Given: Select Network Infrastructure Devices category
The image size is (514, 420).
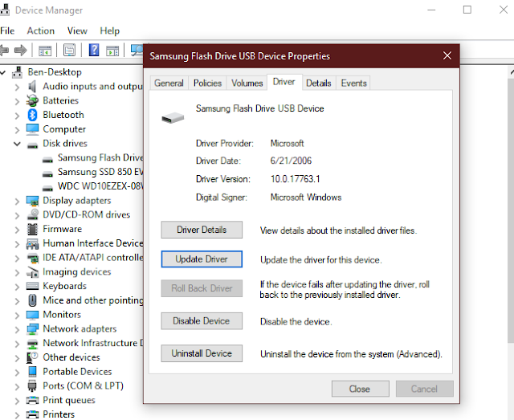Looking at the screenshot, I should (93, 343).
